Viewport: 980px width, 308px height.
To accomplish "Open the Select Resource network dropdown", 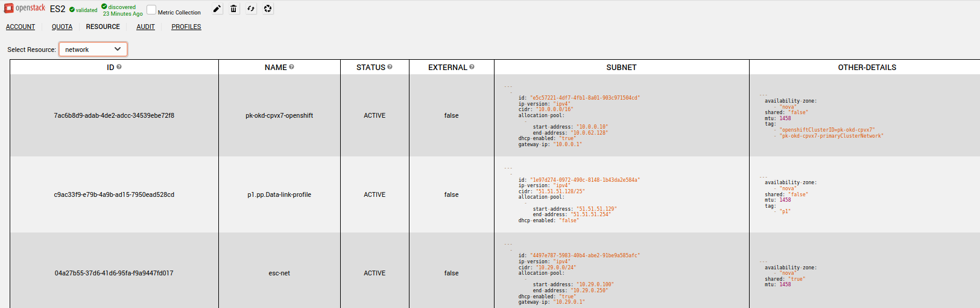I will click(93, 50).
